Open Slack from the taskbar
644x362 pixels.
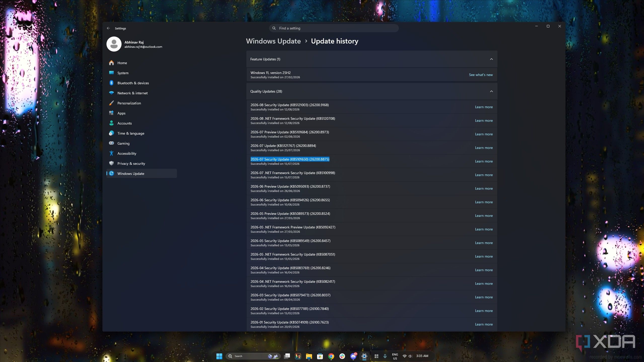pyautogui.click(x=342, y=356)
